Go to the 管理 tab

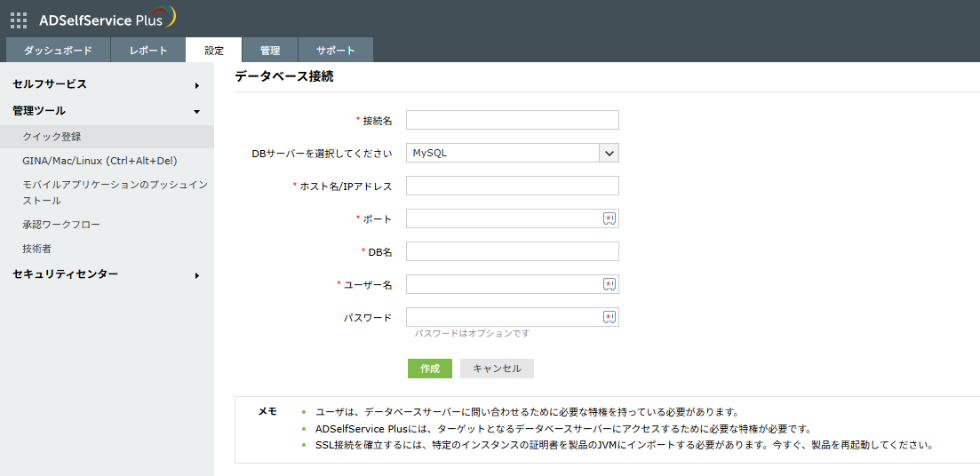[270, 51]
